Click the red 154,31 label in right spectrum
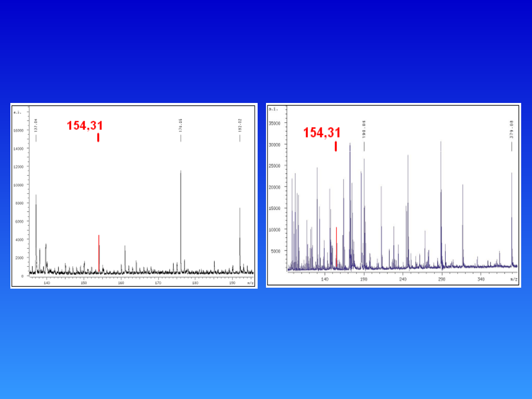This screenshot has width=532, height=399. pos(322,133)
